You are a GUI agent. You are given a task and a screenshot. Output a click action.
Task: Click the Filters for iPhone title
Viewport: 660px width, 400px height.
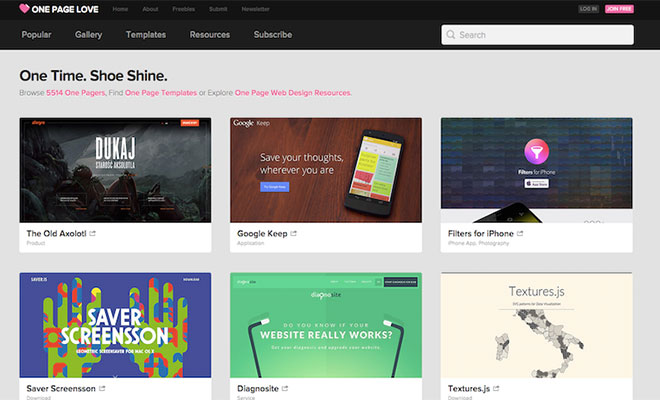pos(481,233)
